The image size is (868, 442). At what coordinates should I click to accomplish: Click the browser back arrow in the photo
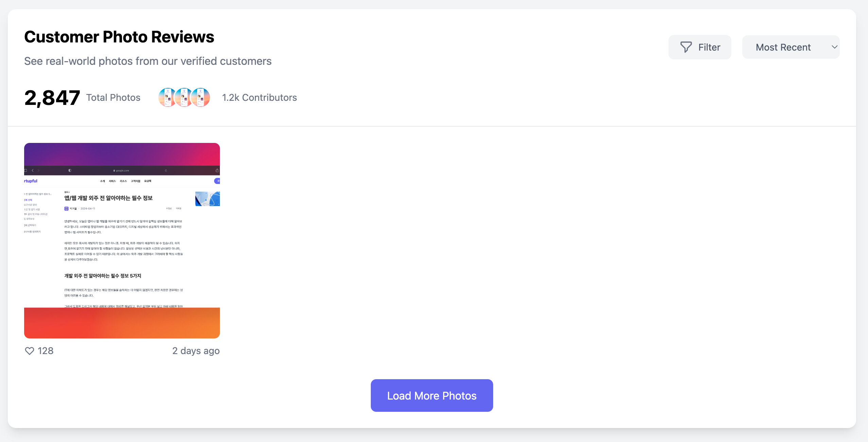tap(33, 170)
